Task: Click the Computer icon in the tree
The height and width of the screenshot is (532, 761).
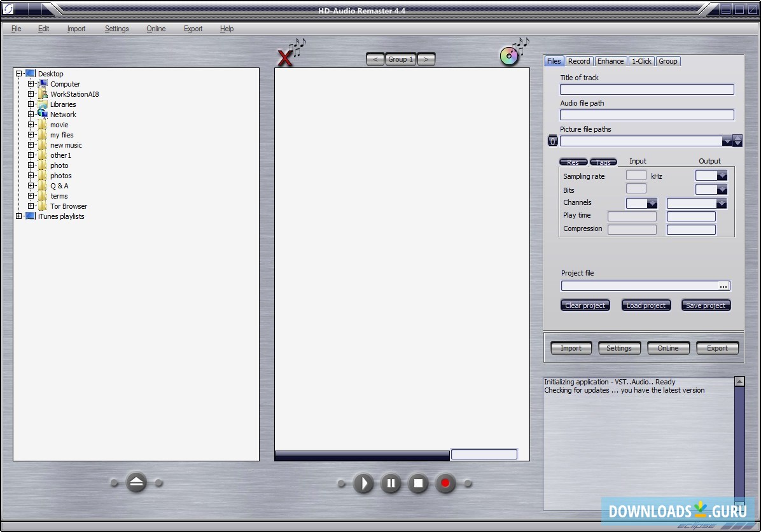Action: point(43,84)
